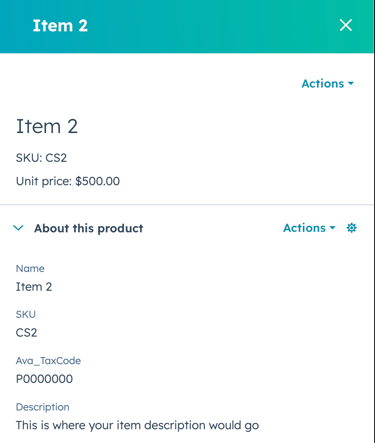Click the Description field label
Image resolution: width=375 pixels, height=443 pixels.
[43, 407]
